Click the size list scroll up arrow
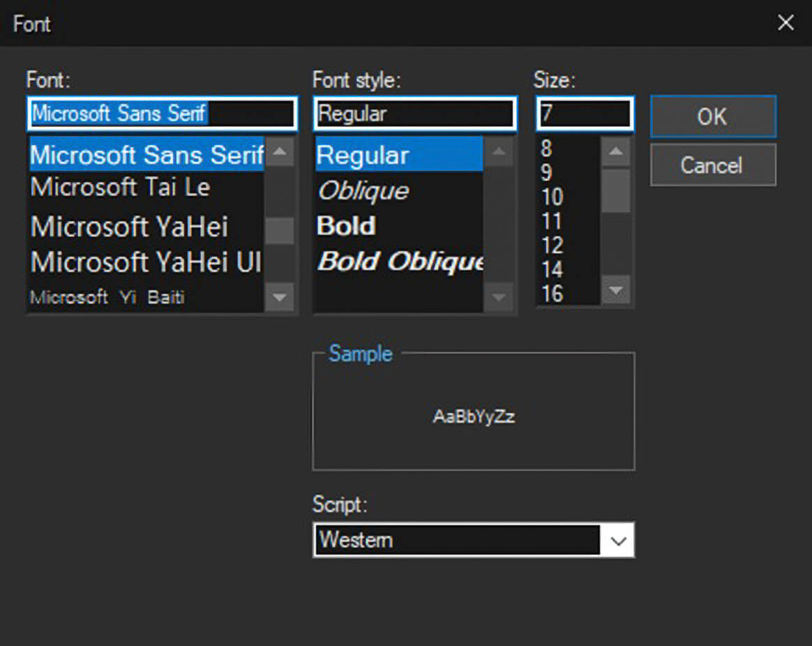 coord(616,152)
